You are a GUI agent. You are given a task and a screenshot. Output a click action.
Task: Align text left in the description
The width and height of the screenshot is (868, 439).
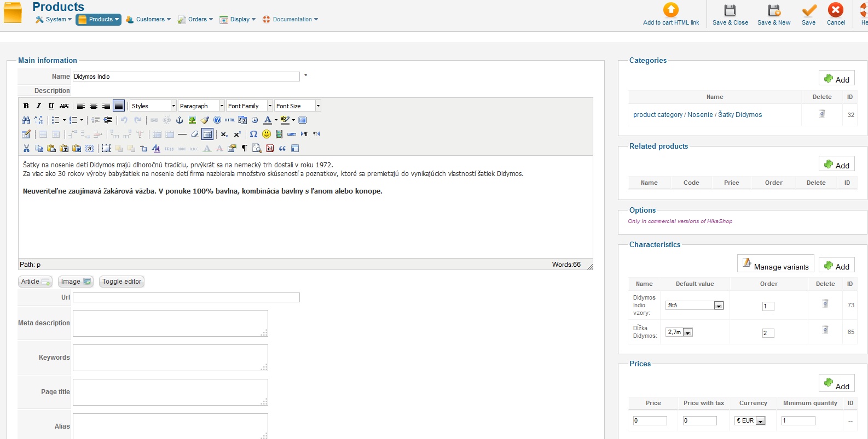click(x=81, y=106)
